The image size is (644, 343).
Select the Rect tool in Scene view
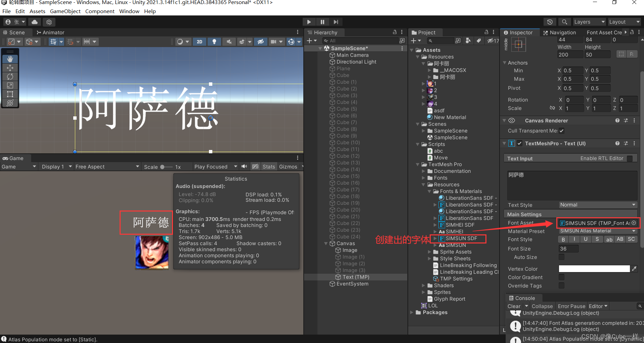click(10, 94)
